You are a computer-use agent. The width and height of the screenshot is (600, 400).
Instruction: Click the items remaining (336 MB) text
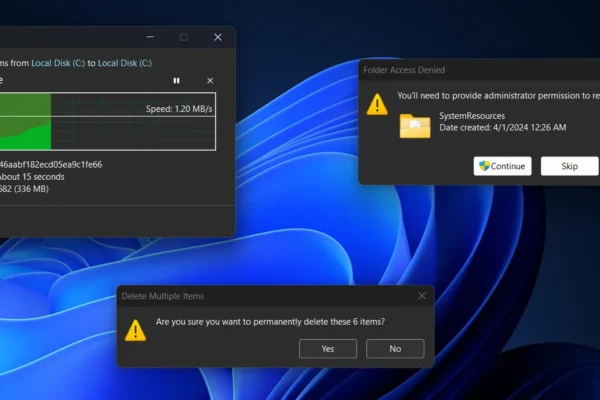click(x=24, y=189)
